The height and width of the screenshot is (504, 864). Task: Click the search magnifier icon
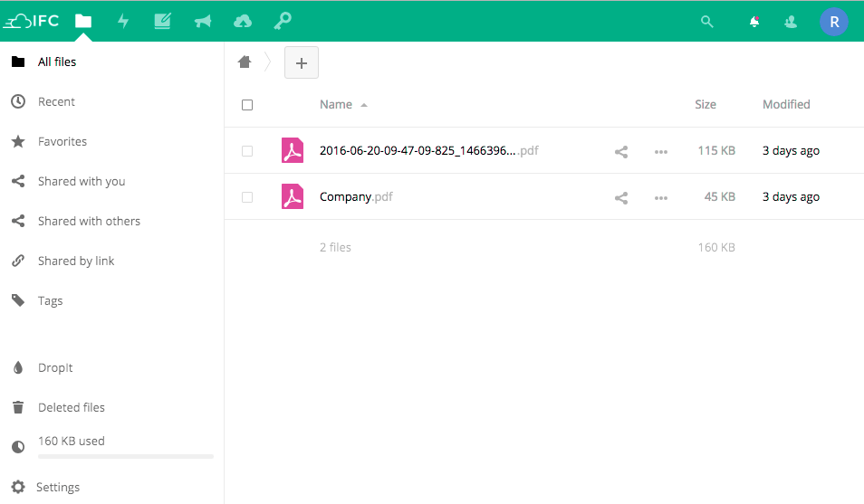point(707,22)
